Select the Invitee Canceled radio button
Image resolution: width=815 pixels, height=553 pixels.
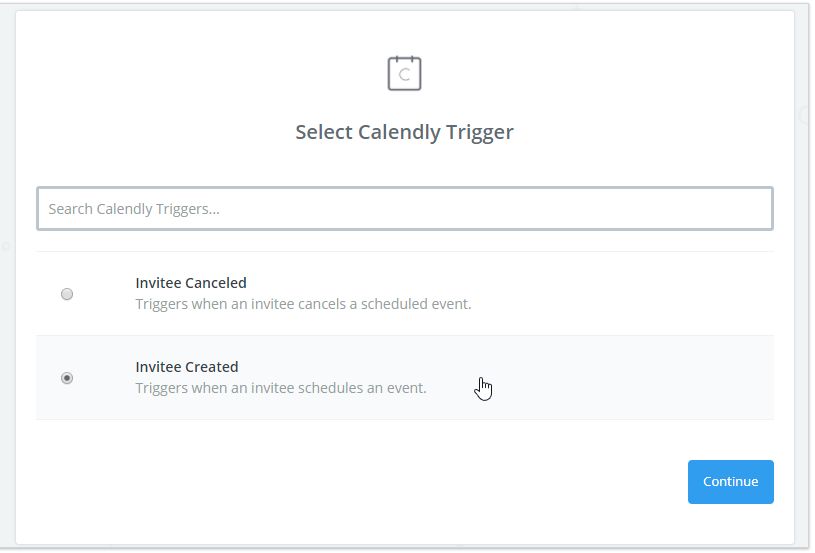click(67, 294)
